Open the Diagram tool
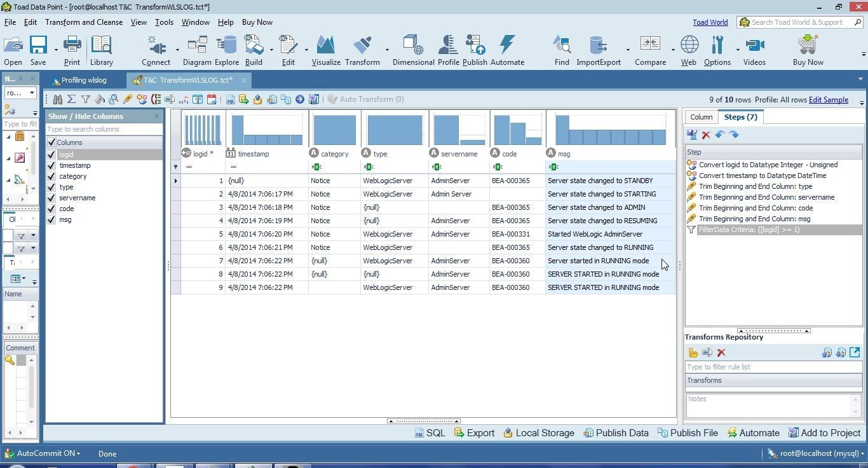The width and height of the screenshot is (868, 468). tap(197, 50)
